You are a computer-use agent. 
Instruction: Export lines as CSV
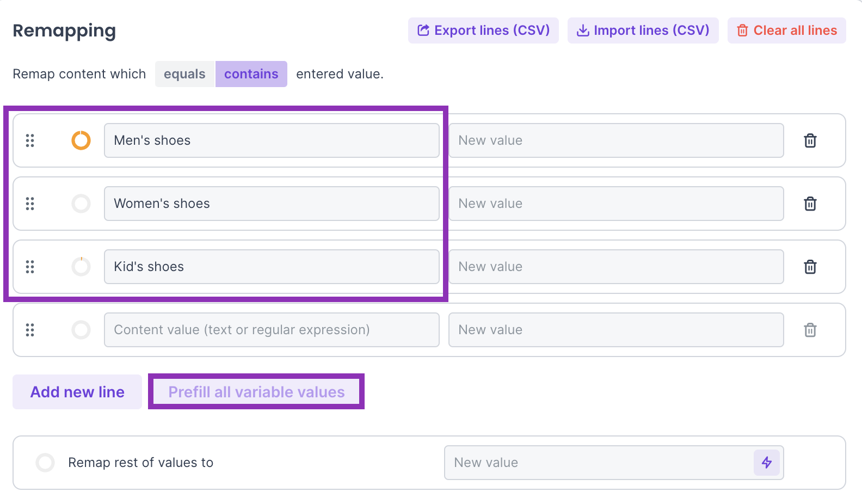[x=483, y=30]
